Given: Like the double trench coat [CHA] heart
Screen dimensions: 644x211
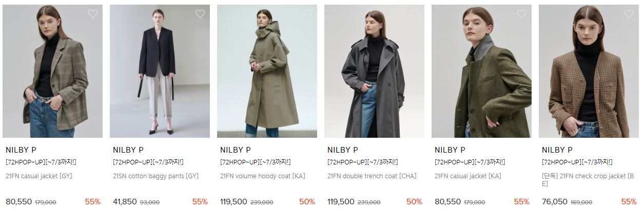Looking at the screenshot, I should [415, 14].
